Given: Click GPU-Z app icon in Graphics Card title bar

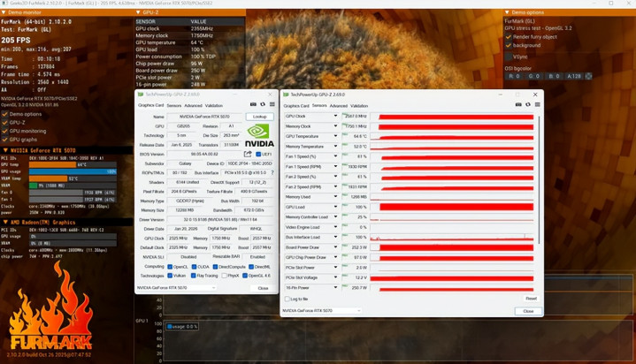Looking at the screenshot, I should (x=141, y=94).
